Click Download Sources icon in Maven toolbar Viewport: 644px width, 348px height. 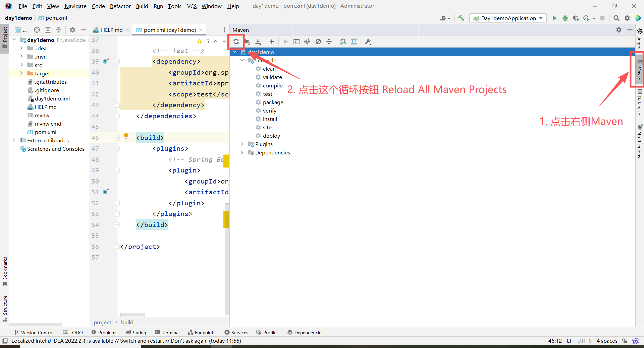258,42
